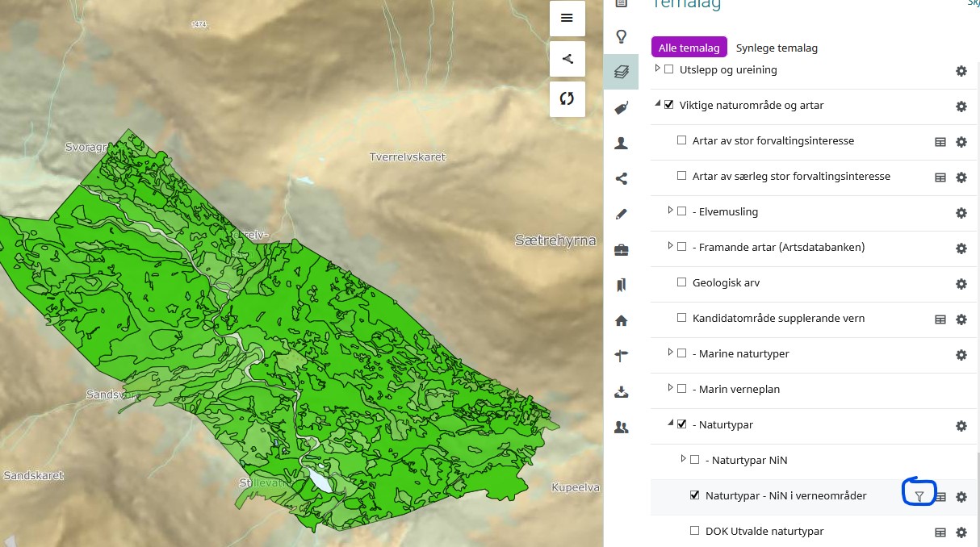Click the Sætrehyrna label on the map
The height and width of the screenshot is (547, 980).
[555, 240]
